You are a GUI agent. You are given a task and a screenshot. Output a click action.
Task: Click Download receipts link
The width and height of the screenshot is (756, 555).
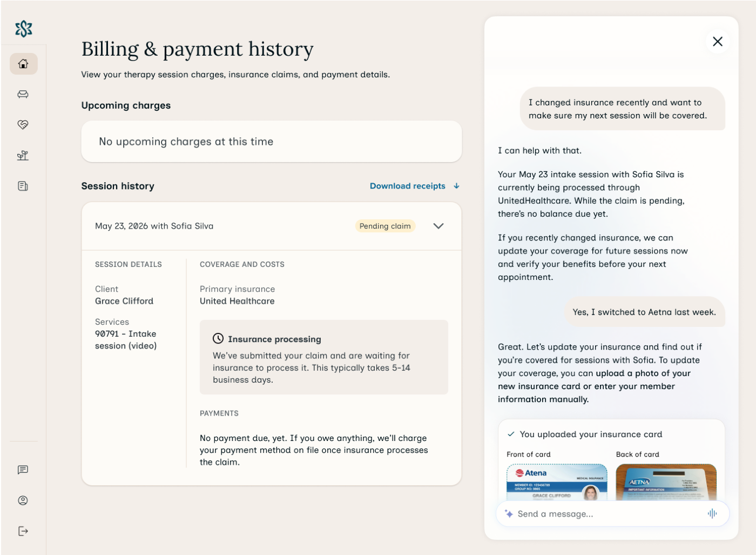click(408, 186)
